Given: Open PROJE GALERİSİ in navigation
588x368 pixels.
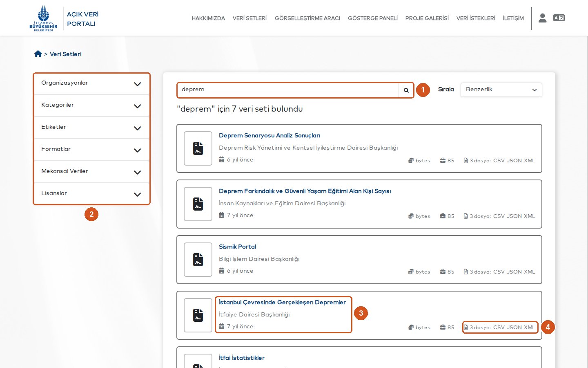Looking at the screenshot, I should [x=427, y=18].
